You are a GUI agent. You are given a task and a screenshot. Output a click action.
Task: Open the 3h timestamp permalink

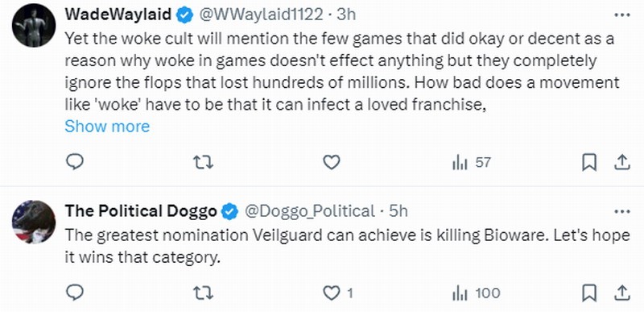pyautogui.click(x=346, y=15)
